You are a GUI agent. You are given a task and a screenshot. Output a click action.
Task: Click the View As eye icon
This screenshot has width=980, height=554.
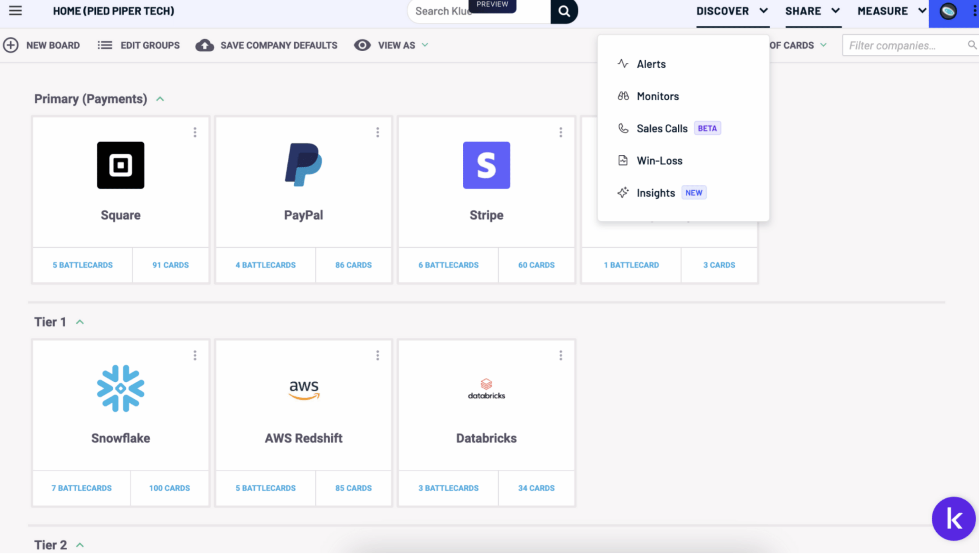pos(362,45)
